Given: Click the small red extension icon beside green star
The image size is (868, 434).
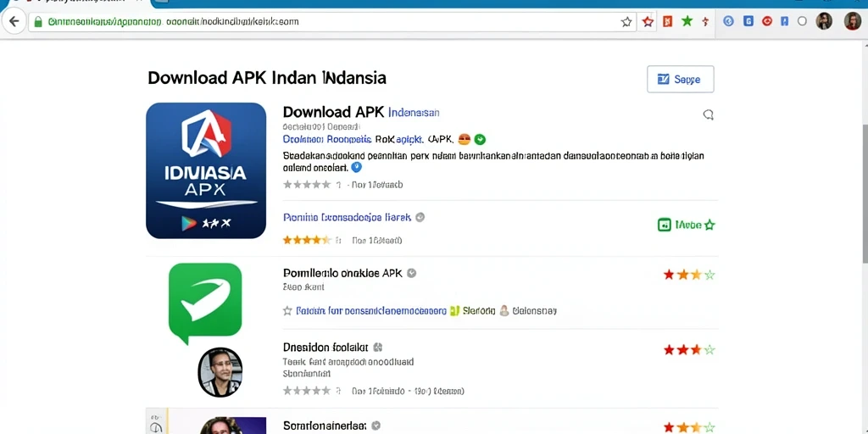Looking at the screenshot, I should click(705, 21).
